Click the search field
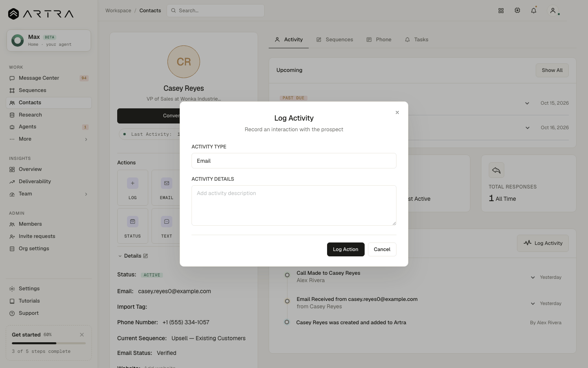Viewport: 588px width, 368px height. pyautogui.click(x=216, y=11)
